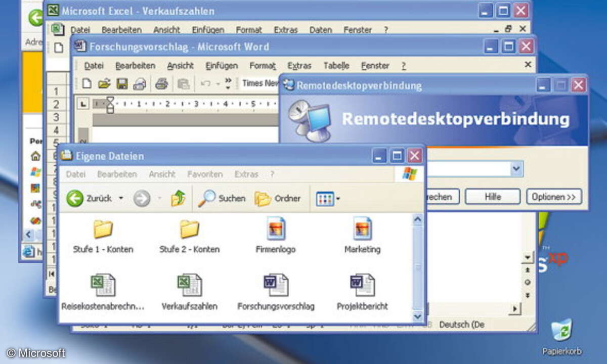Open the Forward history dropdown in Eigene Dateien

[x=159, y=199]
